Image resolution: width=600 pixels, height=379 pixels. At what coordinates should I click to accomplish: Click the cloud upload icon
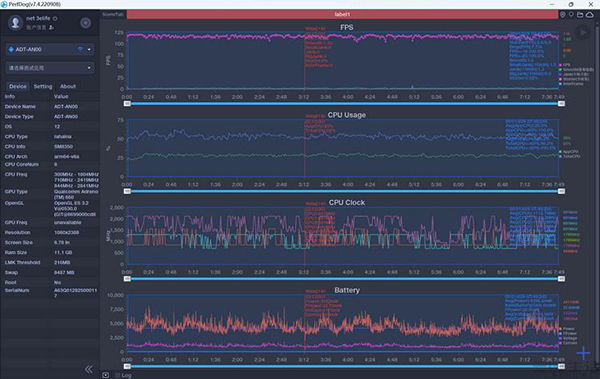point(590,15)
